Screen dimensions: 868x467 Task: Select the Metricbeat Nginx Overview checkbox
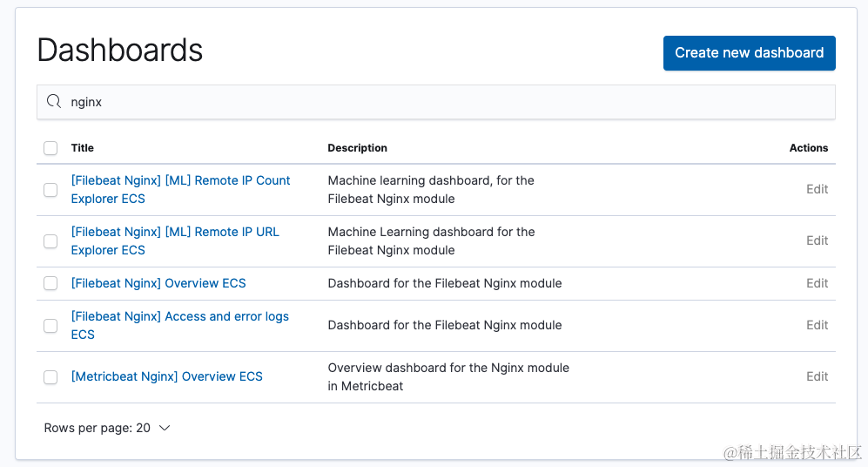[x=50, y=376]
